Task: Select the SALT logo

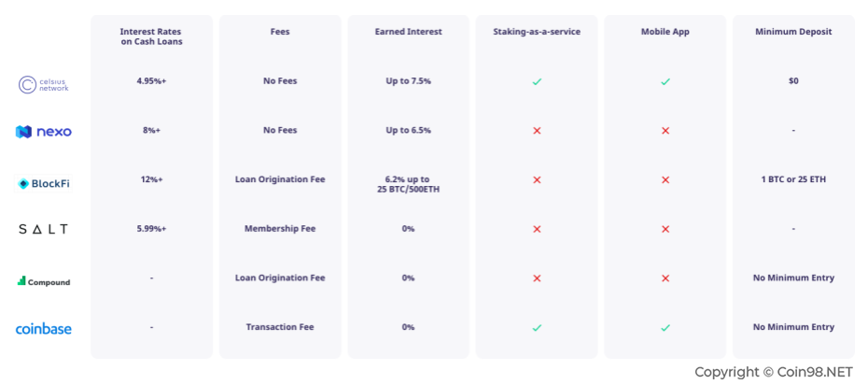Action: tap(43, 229)
